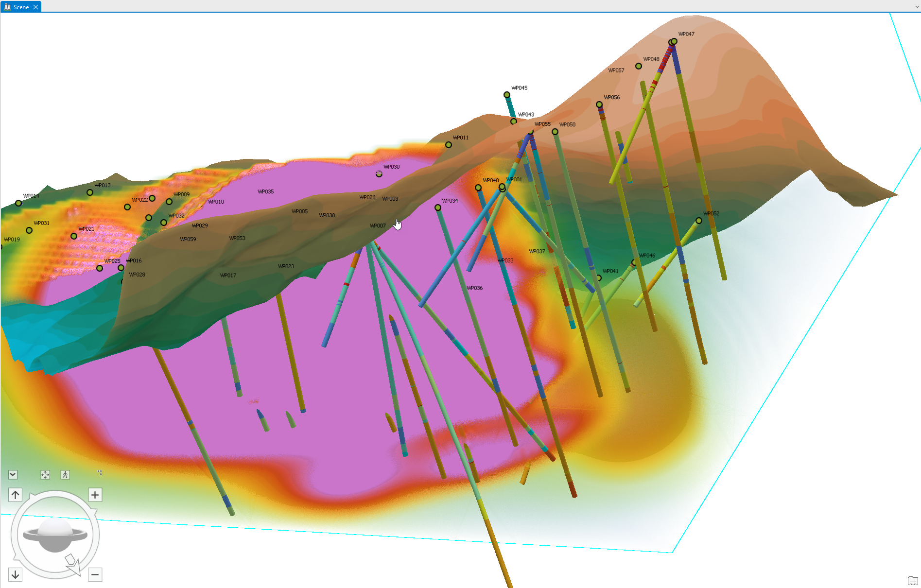Open the view tabs dropdown chevron
921x588 pixels.
(x=917, y=7)
